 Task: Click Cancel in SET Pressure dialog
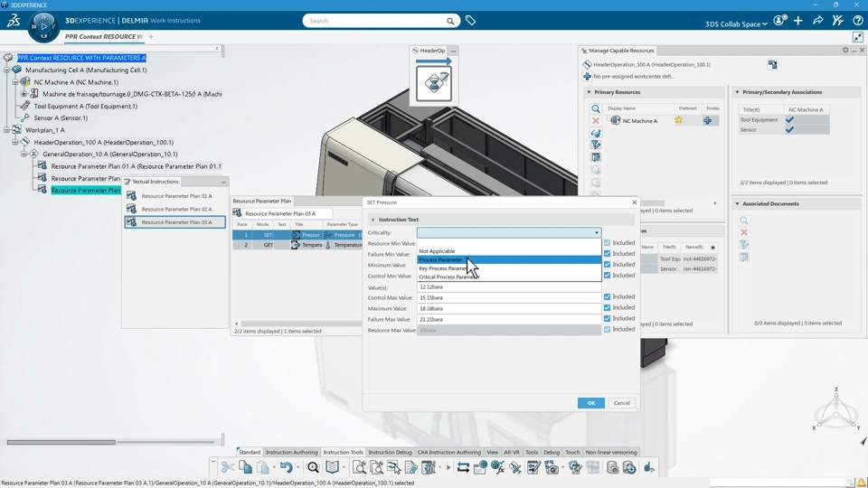point(622,403)
